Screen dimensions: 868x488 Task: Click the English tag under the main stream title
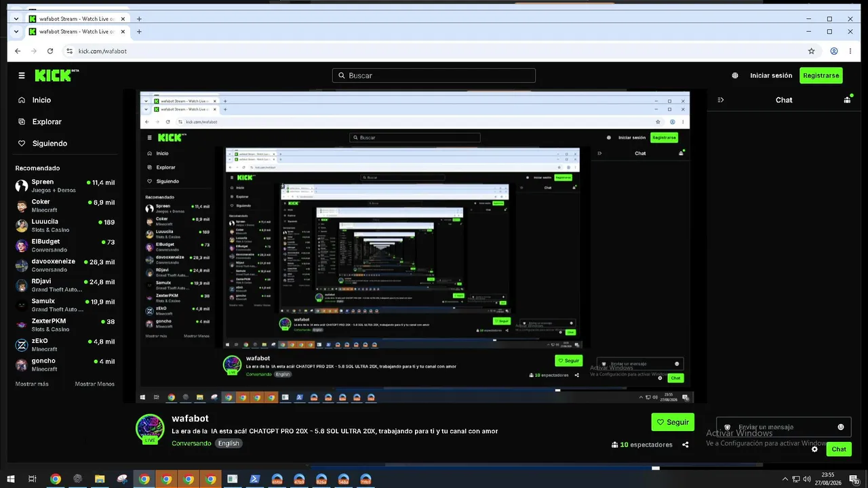point(229,443)
